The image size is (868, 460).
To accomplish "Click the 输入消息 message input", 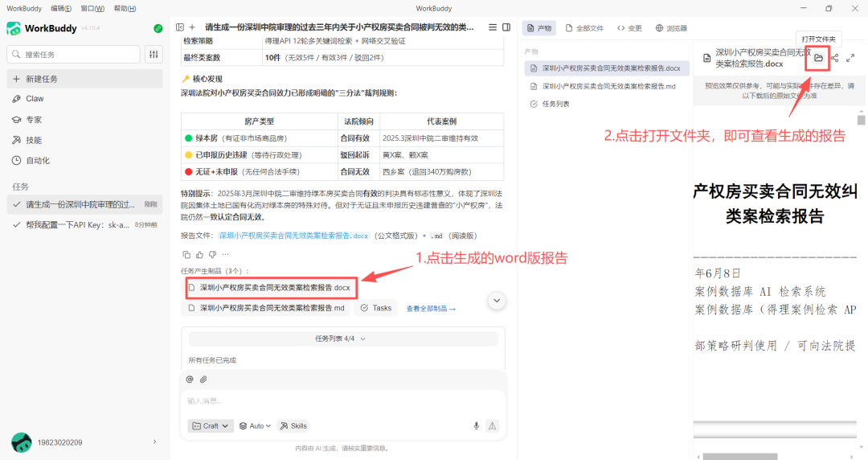I will coord(343,400).
